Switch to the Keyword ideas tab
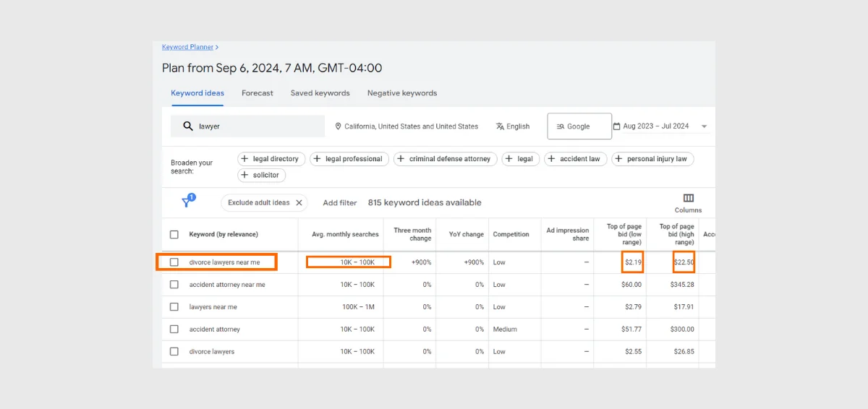The width and height of the screenshot is (868, 409). 197,93
